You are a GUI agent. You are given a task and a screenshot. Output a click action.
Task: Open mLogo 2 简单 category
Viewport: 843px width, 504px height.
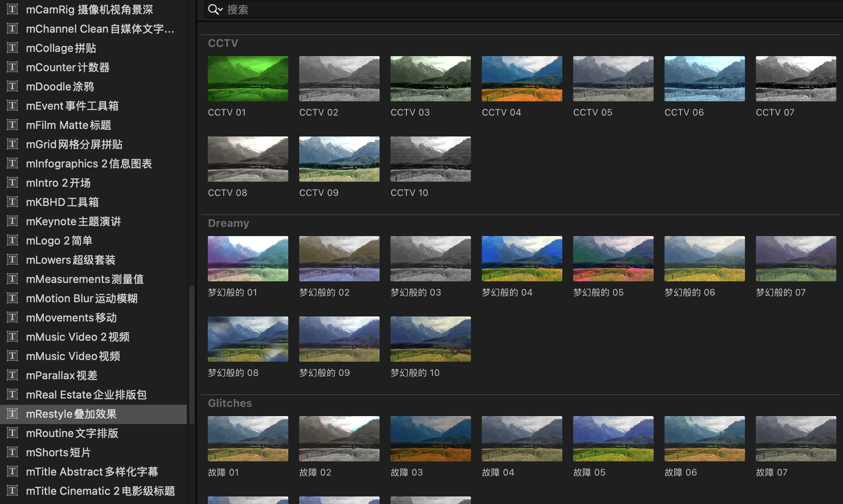[x=93, y=240]
